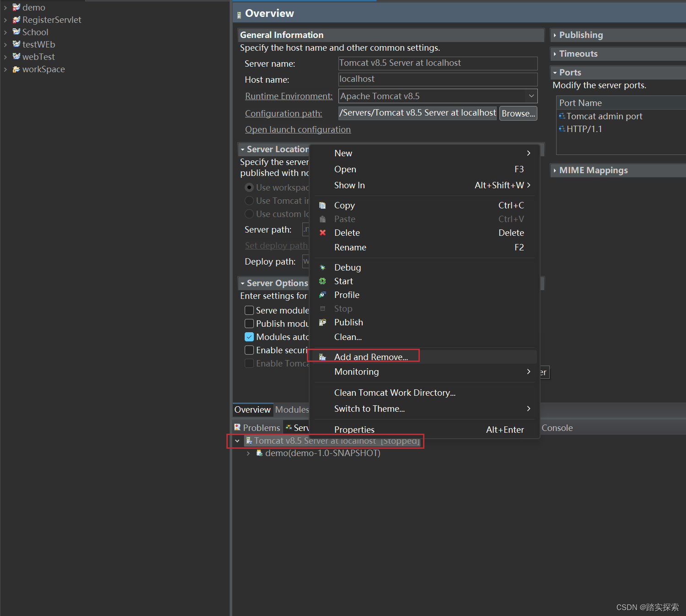Viewport: 686px width, 616px height.
Task: Collapse the Server Options section
Action: coord(242,283)
